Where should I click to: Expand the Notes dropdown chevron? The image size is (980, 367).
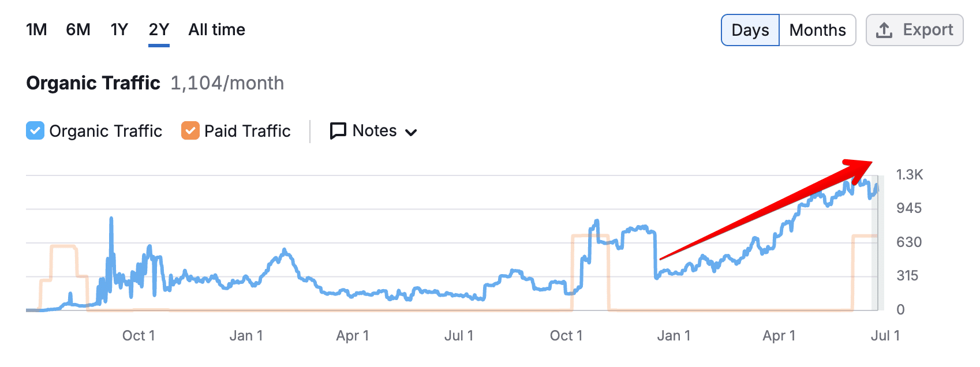click(x=411, y=132)
